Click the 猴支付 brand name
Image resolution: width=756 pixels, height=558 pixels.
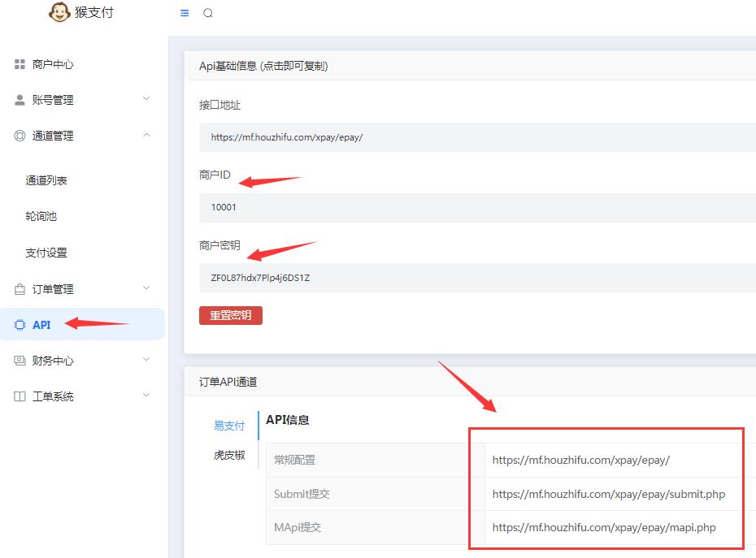click(94, 12)
